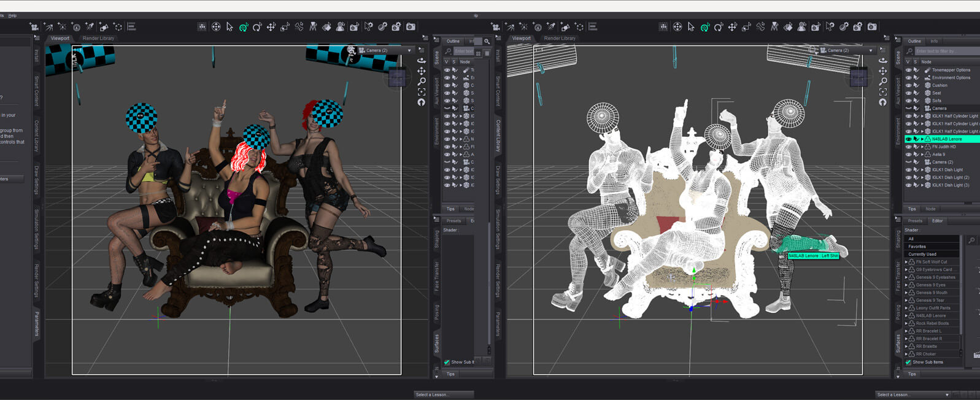Open Render Library tab in left window
980x400 pixels.
coord(98,38)
